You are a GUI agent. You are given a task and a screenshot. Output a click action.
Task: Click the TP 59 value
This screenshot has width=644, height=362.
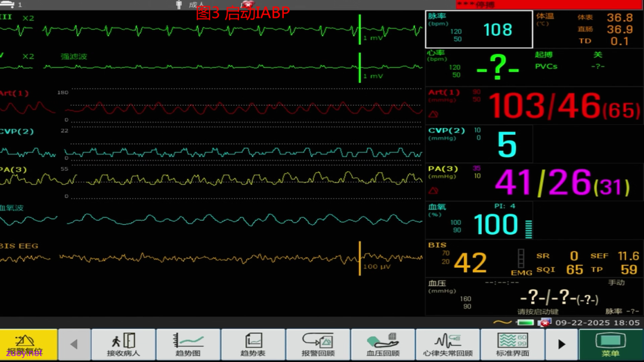(x=615, y=270)
